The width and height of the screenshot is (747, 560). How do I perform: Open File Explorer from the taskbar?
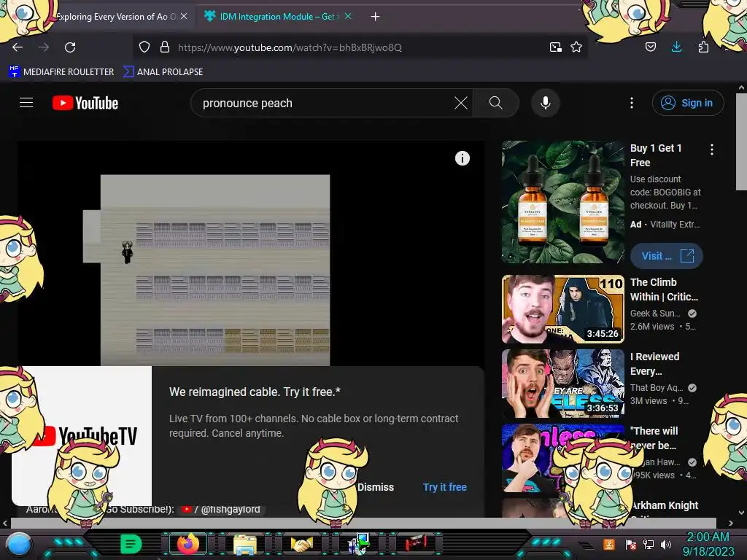(245, 544)
